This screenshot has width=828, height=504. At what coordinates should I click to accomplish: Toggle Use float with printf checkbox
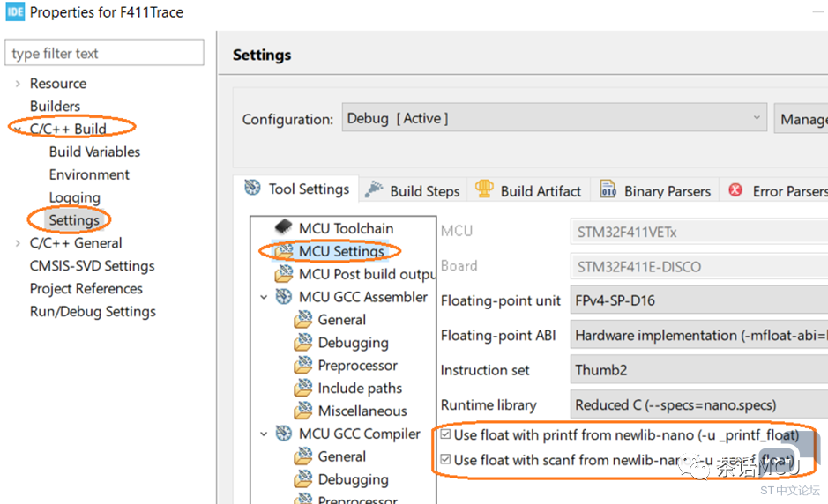[x=445, y=434]
